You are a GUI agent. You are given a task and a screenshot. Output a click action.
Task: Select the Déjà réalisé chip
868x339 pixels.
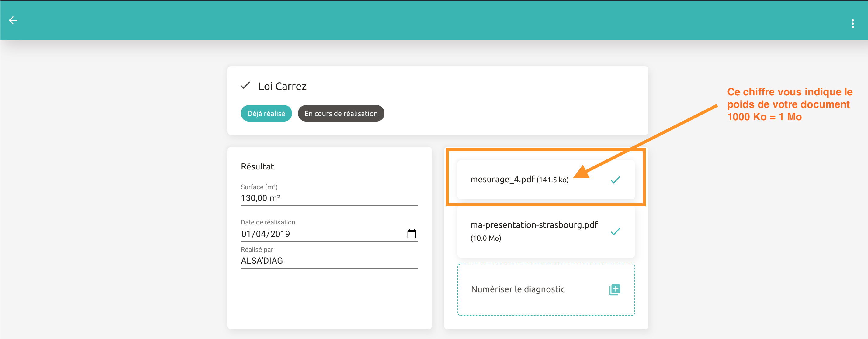click(266, 113)
